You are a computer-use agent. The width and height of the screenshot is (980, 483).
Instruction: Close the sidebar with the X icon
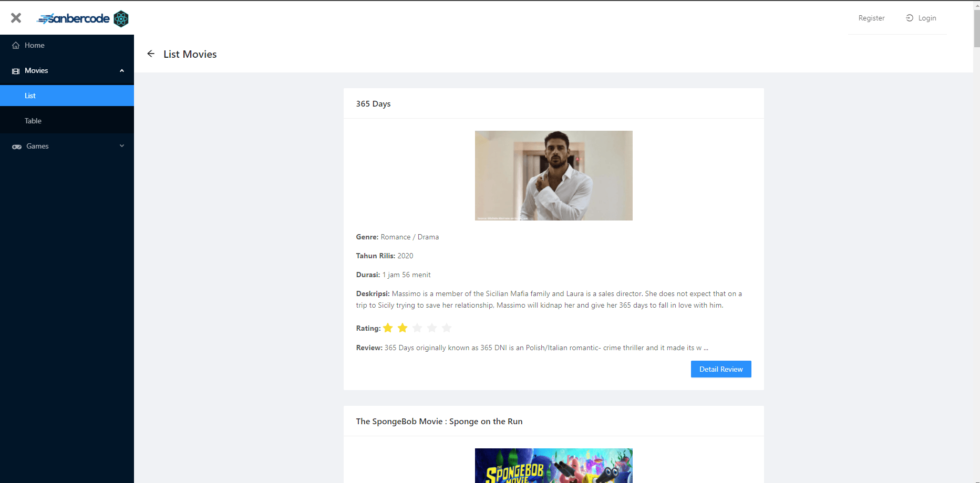pos(16,18)
